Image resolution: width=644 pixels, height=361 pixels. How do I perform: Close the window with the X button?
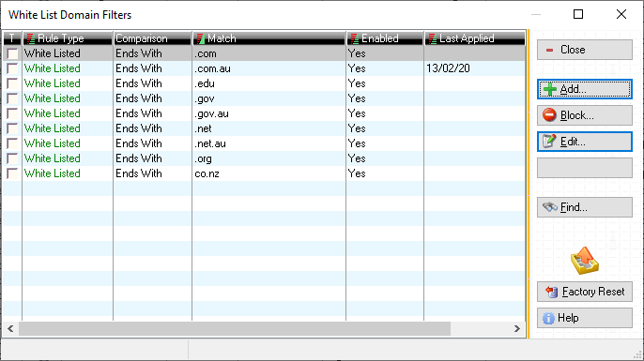[621, 14]
